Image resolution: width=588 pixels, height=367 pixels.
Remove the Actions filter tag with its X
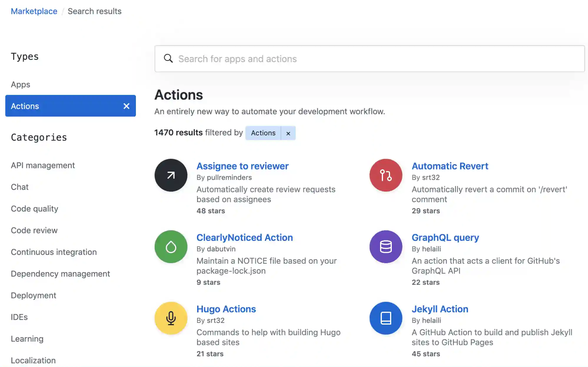click(288, 133)
